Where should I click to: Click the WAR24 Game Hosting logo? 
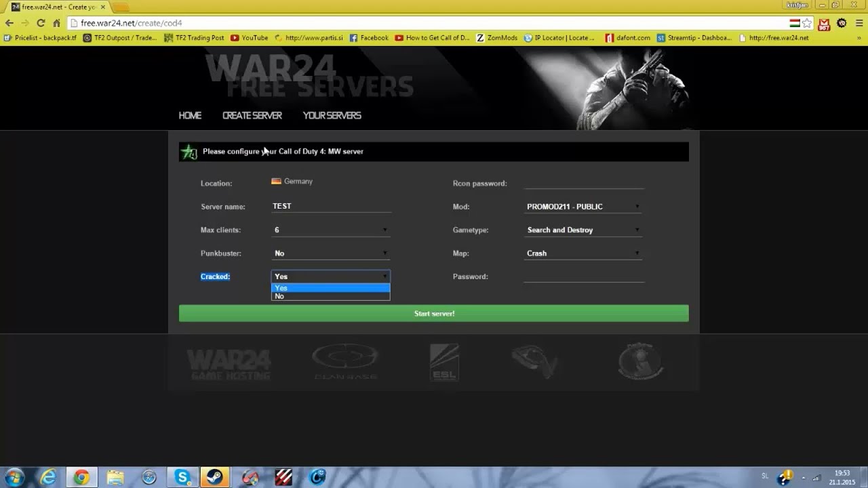point(229,364)
